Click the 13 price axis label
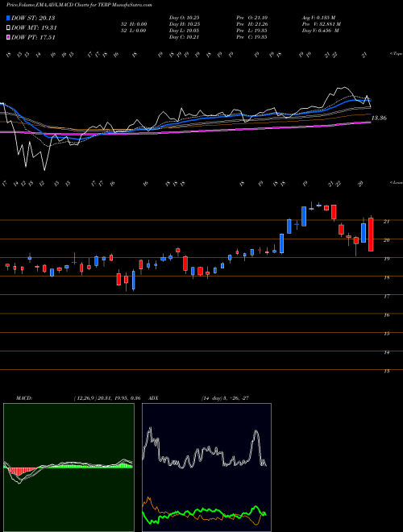 coord(386,372)
